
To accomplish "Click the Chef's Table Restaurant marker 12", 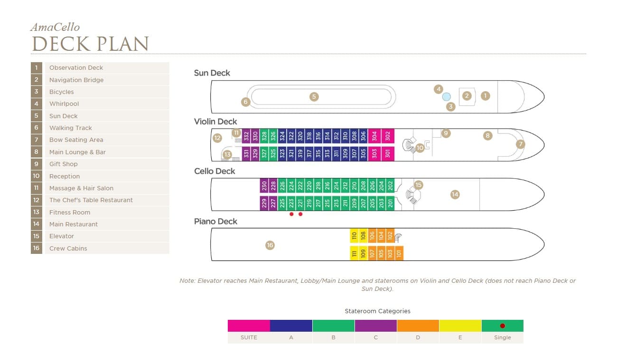I will (x=217, y=138).
